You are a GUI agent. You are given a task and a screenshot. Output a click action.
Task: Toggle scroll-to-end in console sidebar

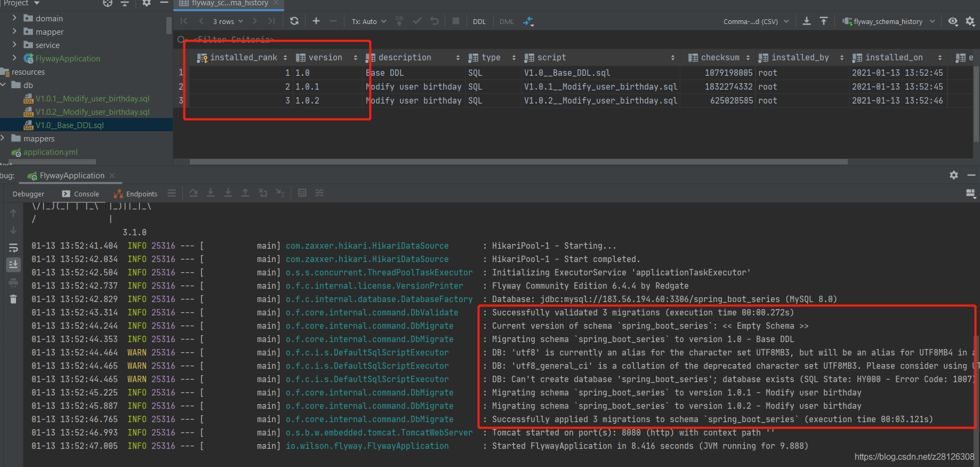(x=13, y=265)
